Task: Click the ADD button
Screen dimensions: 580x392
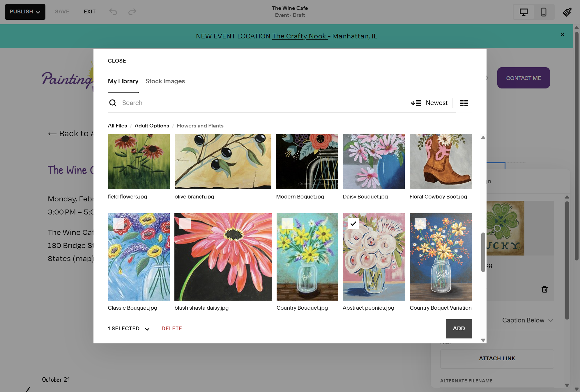Action: click(459, 329)
